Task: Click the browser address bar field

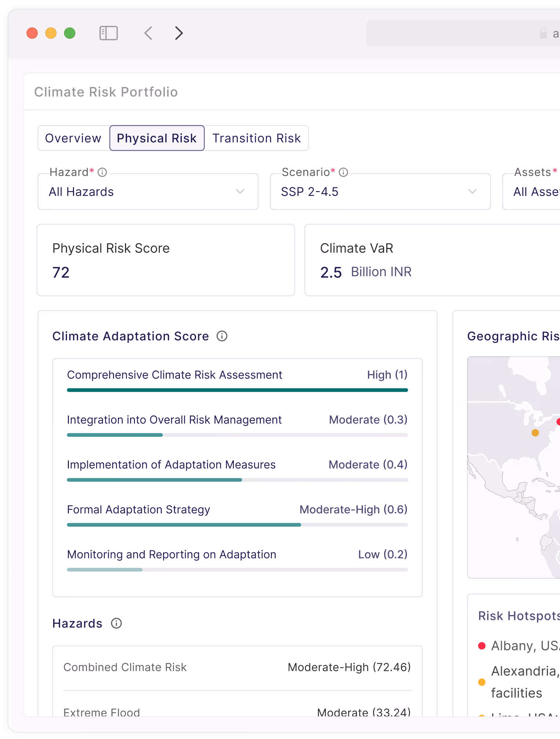Action: (463, 33)
